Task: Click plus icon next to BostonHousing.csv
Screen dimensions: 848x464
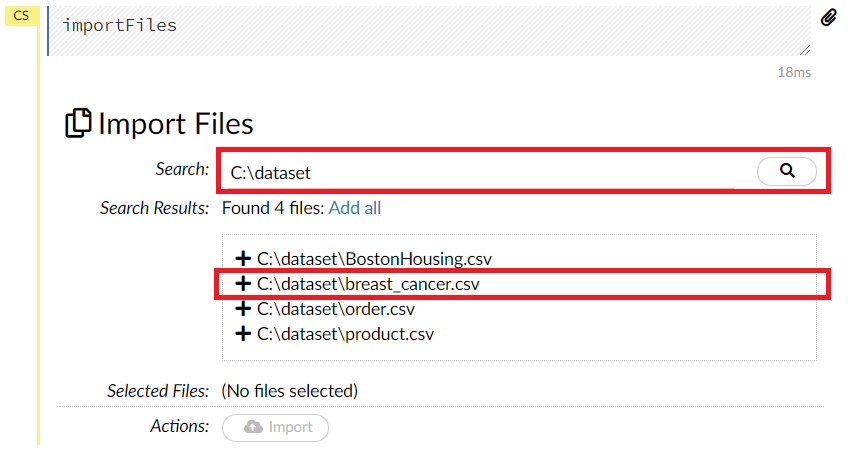Action: pyautogui.click(x=242, y=259)
